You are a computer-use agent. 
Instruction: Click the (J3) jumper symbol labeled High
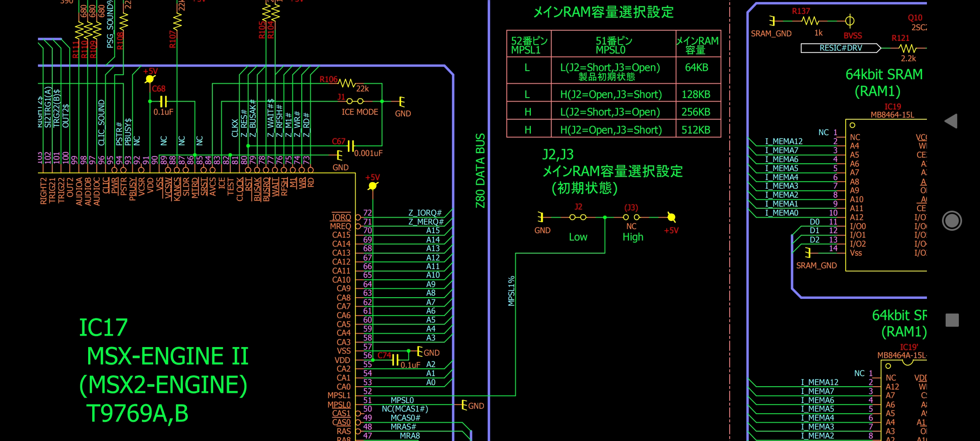click(631, 217)
